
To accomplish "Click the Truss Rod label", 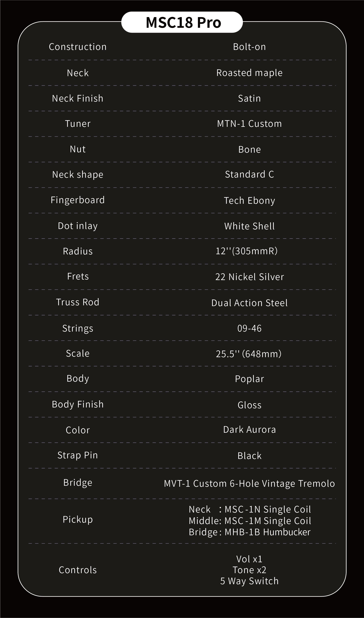I will (78, 302).
